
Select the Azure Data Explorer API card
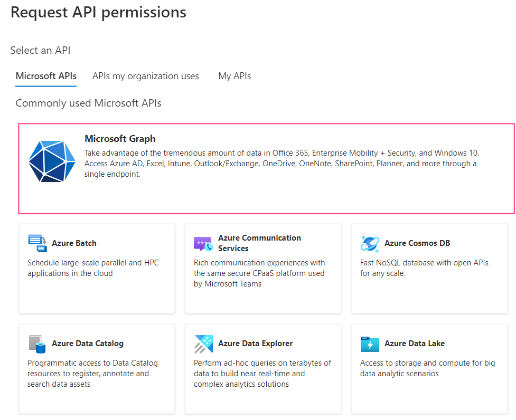262,368
